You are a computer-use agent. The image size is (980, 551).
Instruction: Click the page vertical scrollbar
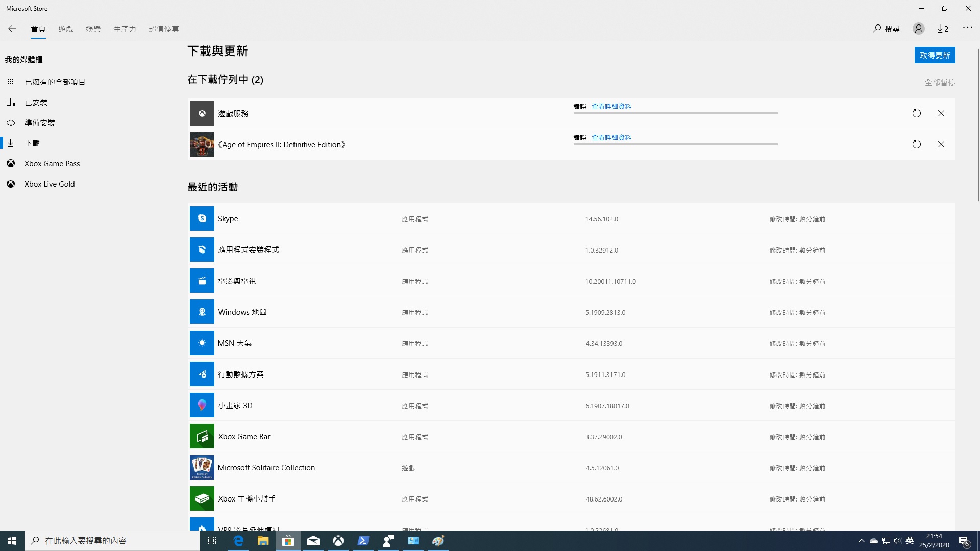(977, 125)
